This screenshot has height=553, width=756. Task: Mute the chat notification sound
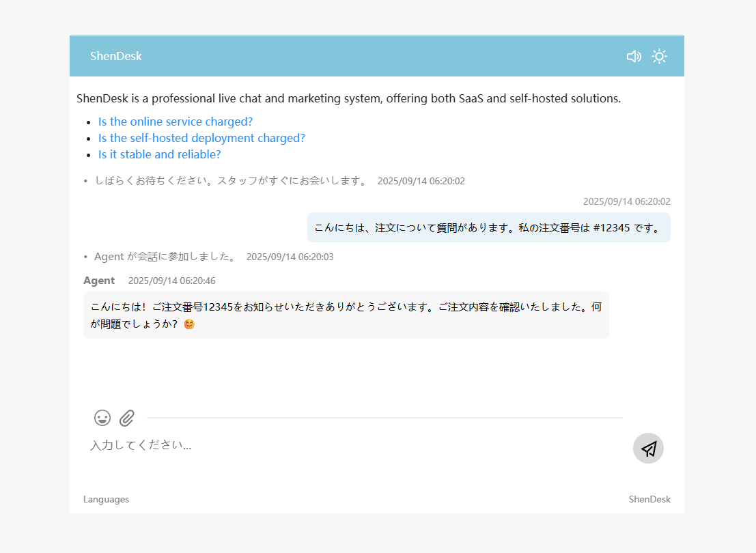(x=634, y=56)
